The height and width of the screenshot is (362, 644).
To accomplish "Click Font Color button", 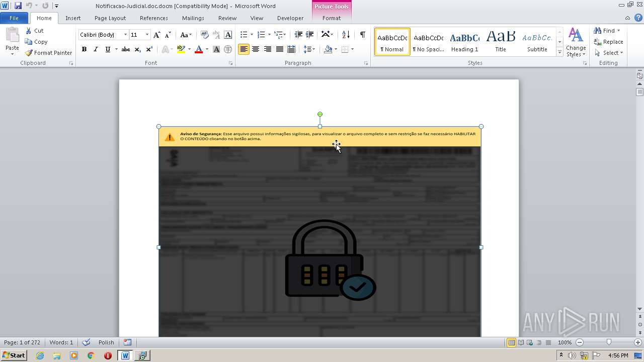I will [199, 49].
